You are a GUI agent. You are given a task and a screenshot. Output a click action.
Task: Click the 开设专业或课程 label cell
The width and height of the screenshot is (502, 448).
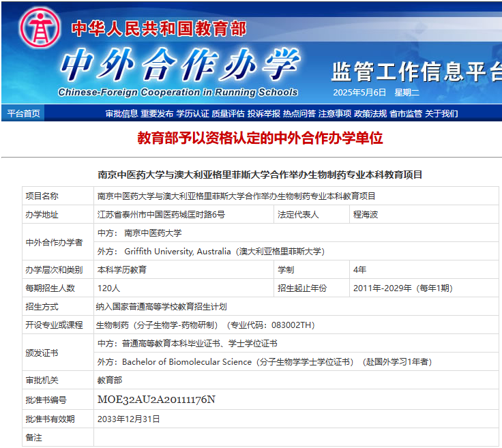click(58, 325)
